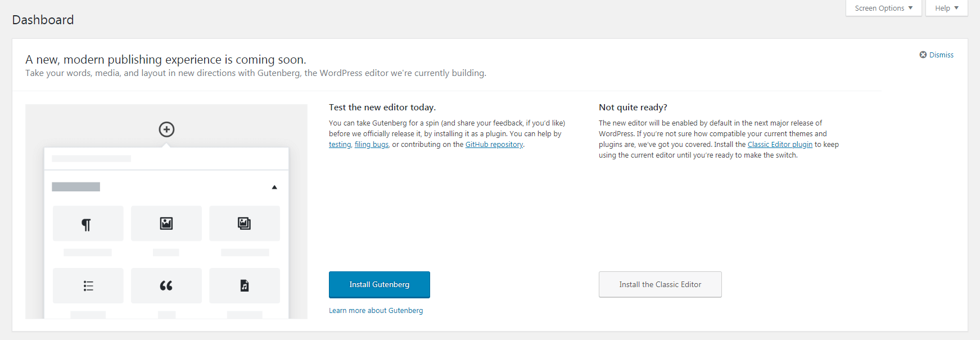This screenshot has height=340, width=980.
Task: Click the 'Not quite ready?' heading
Action: pos(633,108)
